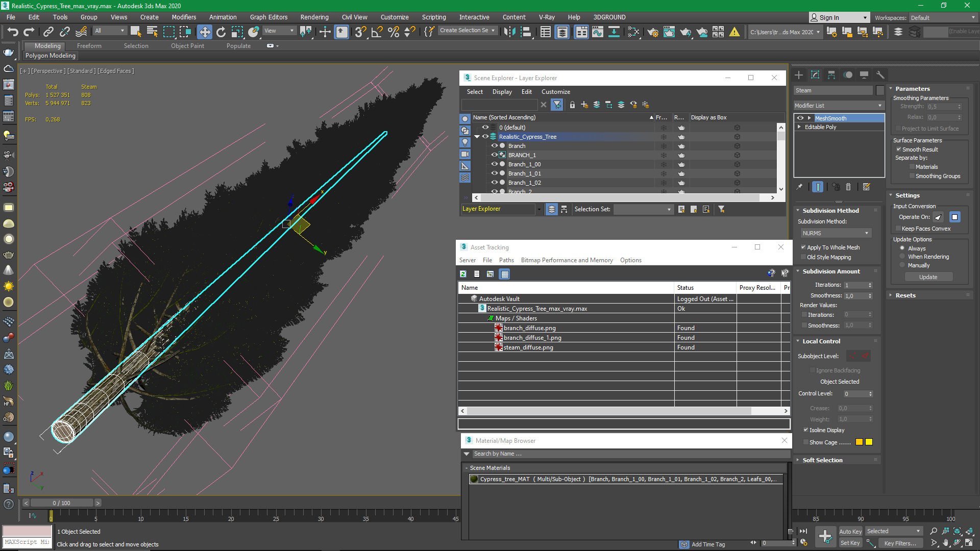Switch to the Freeform ribbon tab
Screen dimensions: 980x551
click(89, 46)
